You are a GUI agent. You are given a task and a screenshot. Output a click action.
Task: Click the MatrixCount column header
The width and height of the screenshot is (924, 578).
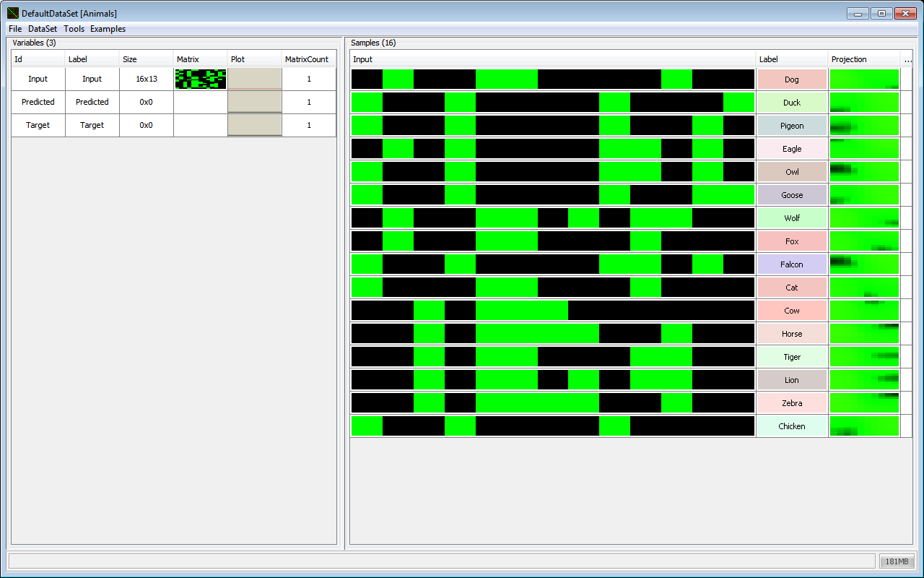pos(308,59)
